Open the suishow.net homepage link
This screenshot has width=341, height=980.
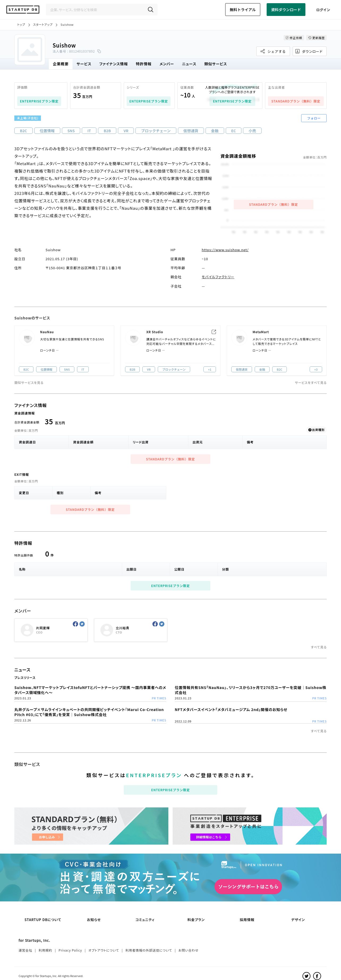tap(225, 250)
